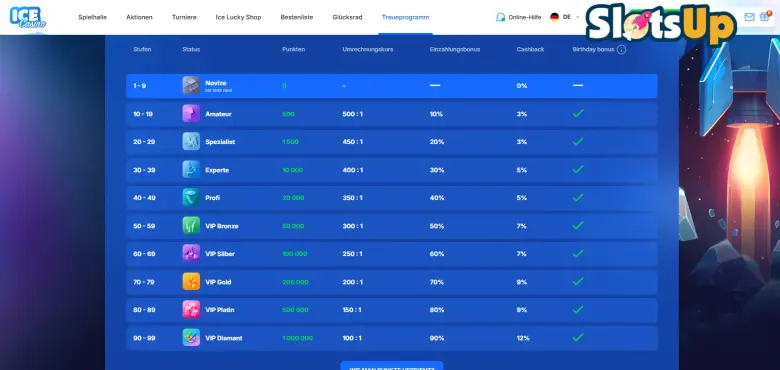Click the birthday bonus checkmark in Spezialist row
The height and width of the screenshot is (370, 780).
578,141
